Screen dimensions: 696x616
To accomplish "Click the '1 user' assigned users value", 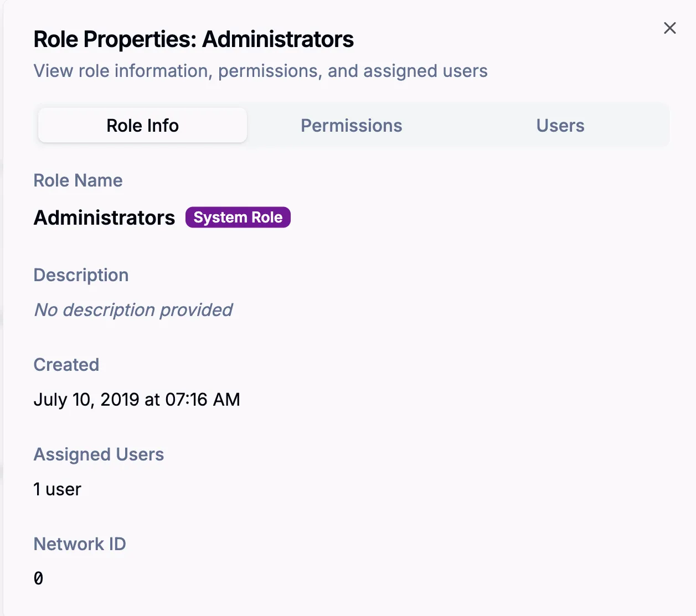I will pyautogui.click(x=58, y=489).
